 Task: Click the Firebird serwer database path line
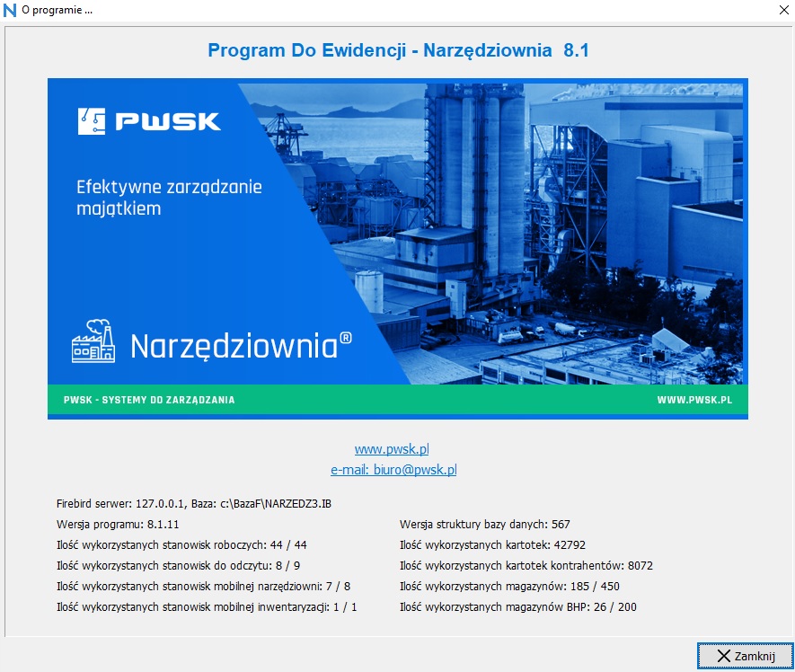pos(195,504)
